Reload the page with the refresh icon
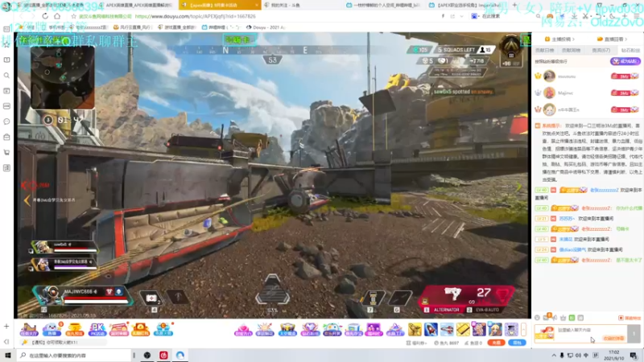This screenshot has width=644, height=362. pos(45,16)
